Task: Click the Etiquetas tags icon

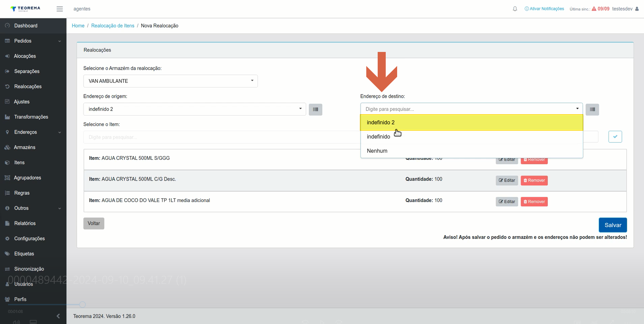Action: pyautogui.click(x=7, y=254)
